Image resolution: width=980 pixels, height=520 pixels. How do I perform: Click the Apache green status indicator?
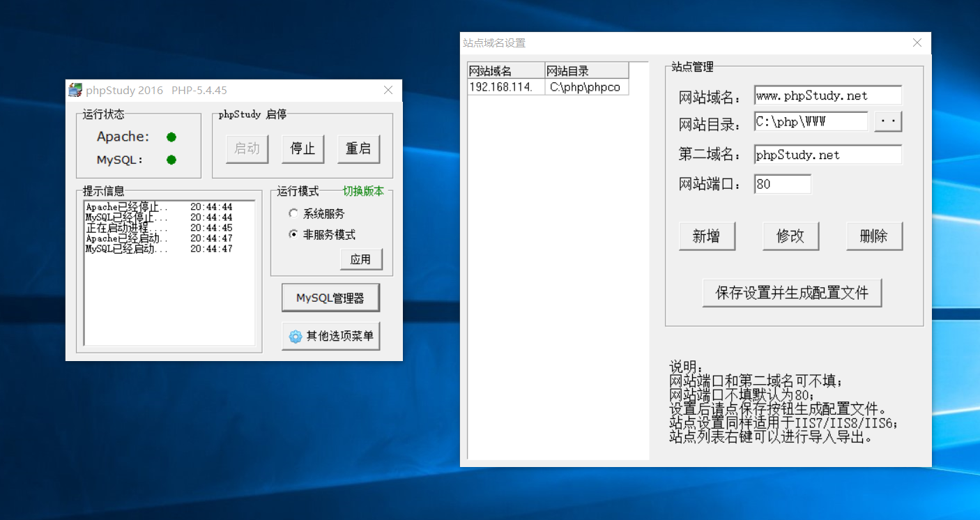171,137
